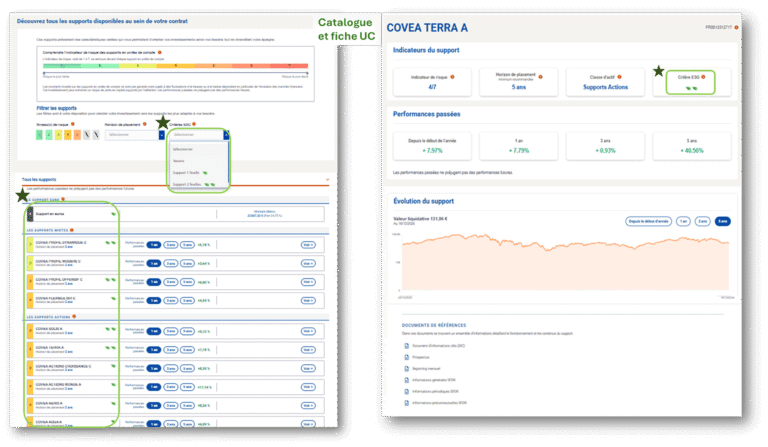The image size is (768, 447).
Task: Switch the evolution chart to 3 ans
Action: [702, 221]
